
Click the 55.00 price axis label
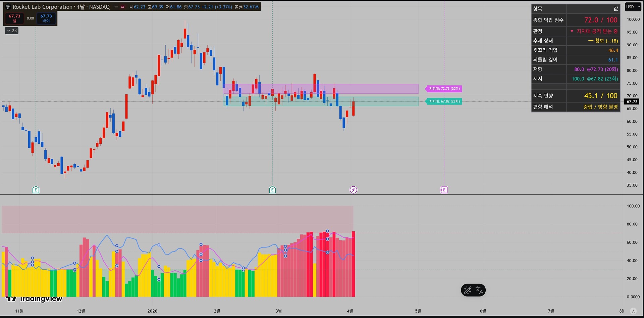coord(632,134)
